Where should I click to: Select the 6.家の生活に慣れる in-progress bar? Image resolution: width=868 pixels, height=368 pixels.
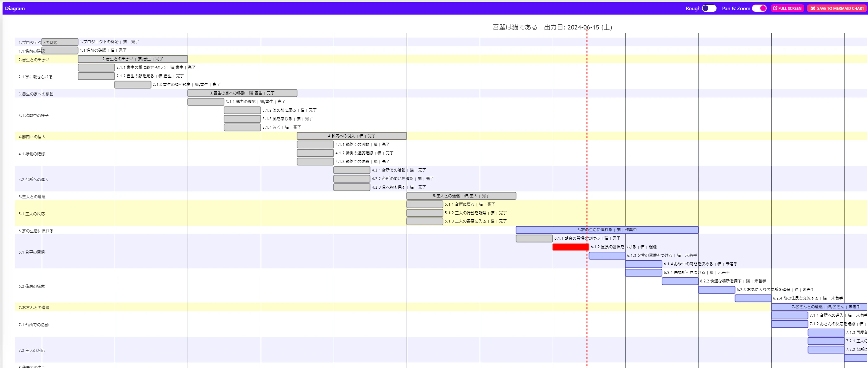pos(607,230)
